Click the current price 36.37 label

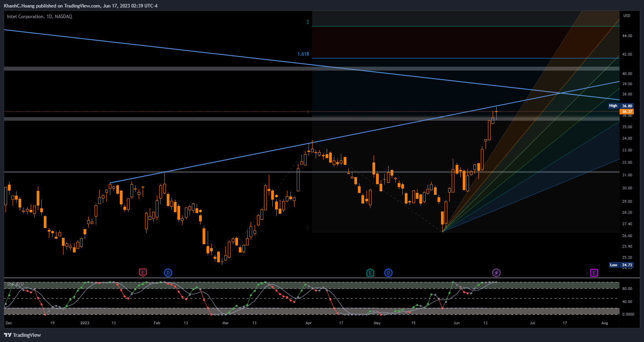(x=627, y=112)
